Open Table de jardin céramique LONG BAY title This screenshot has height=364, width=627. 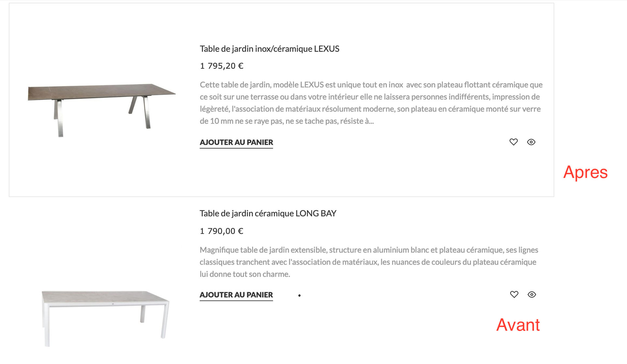pos(268,214)
